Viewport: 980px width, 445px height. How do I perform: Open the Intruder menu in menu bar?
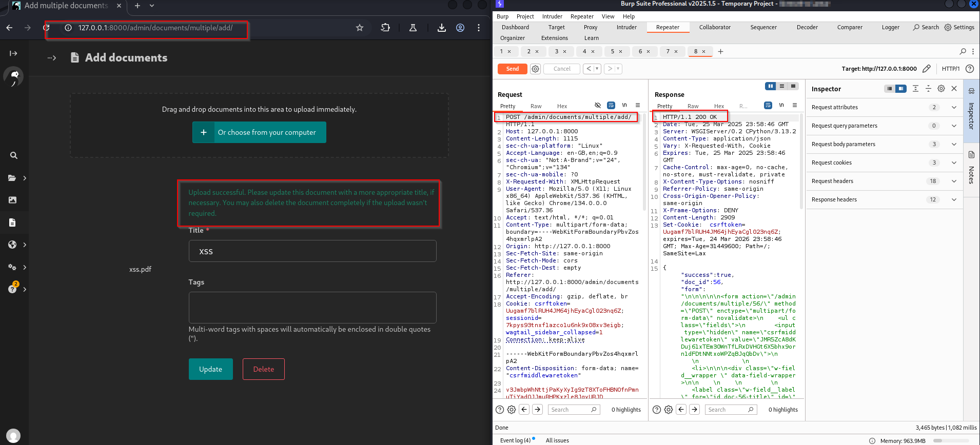pos(552,16)
